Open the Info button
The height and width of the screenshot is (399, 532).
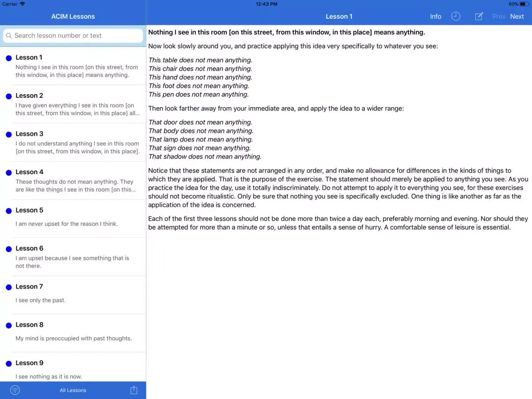tap(436, 16)
